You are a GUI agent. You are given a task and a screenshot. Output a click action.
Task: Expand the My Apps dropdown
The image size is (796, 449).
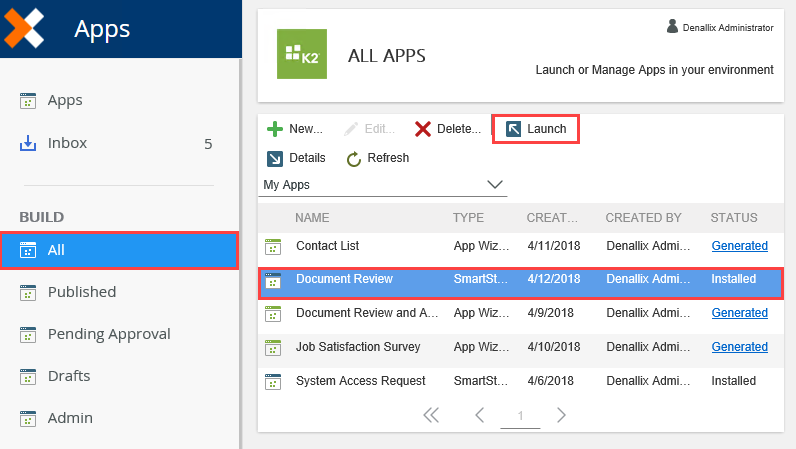click(494, 185)
